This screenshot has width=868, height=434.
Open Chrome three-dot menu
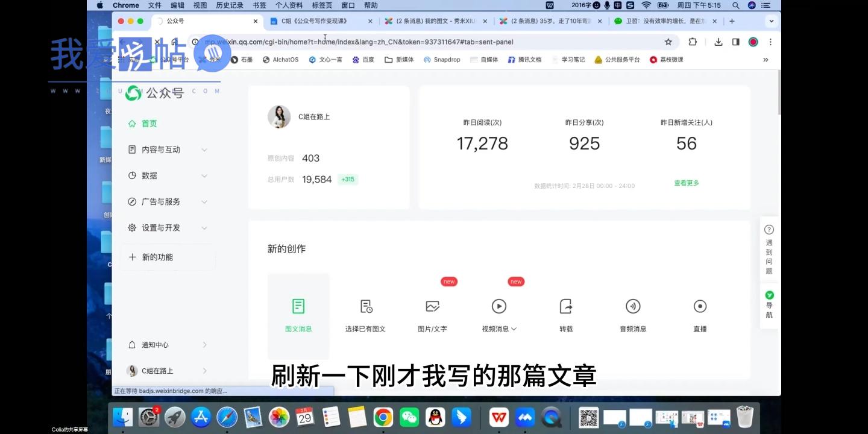[x=770, y=42]
